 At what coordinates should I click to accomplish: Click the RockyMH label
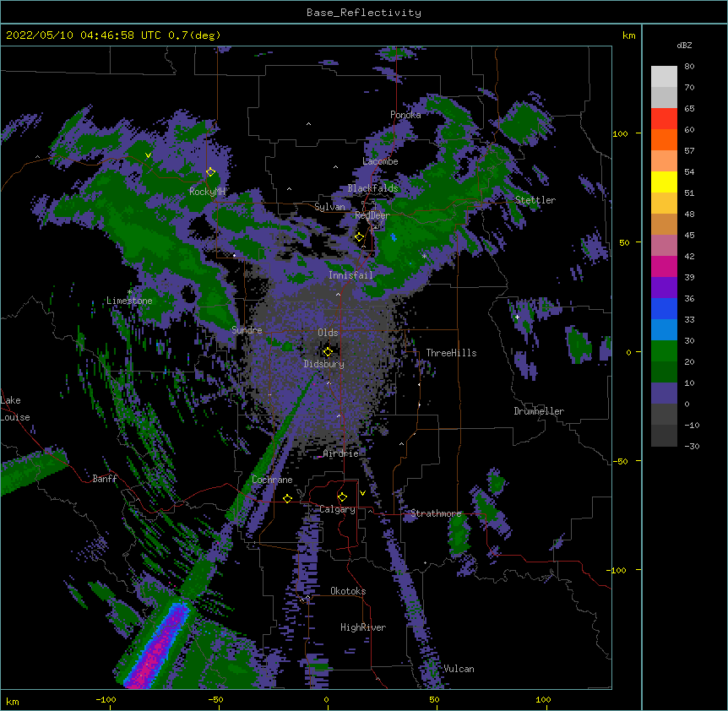click(x=207, y=192)
